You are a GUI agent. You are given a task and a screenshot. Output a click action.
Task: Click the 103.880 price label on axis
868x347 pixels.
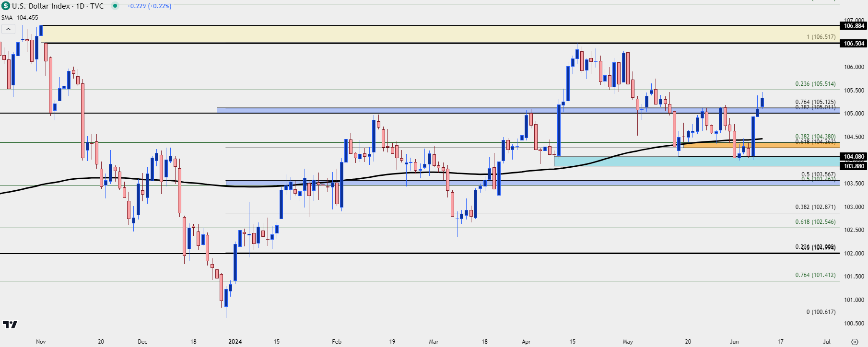854,166
